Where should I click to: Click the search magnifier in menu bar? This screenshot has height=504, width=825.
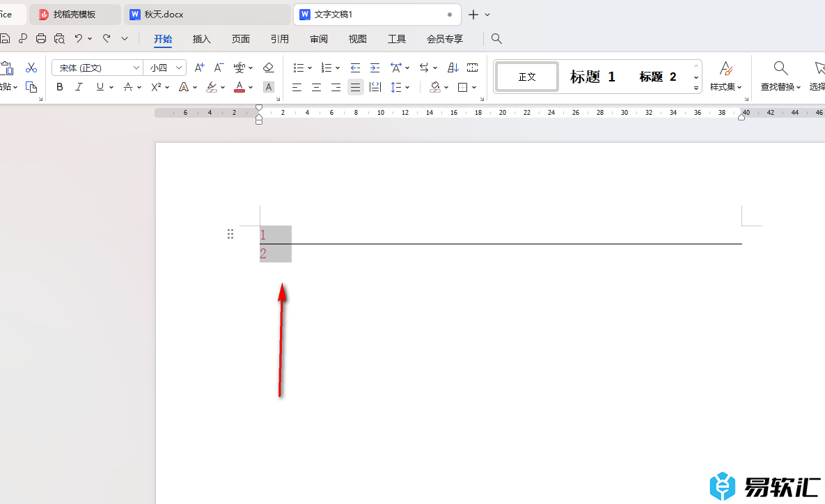coord(496,38)
